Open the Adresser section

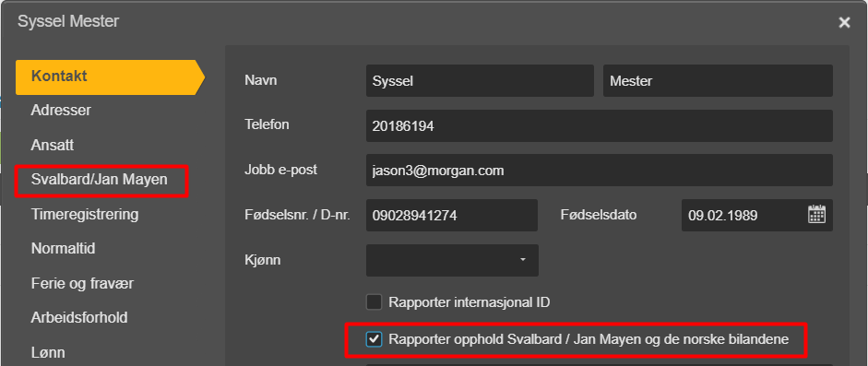[61, 111]
